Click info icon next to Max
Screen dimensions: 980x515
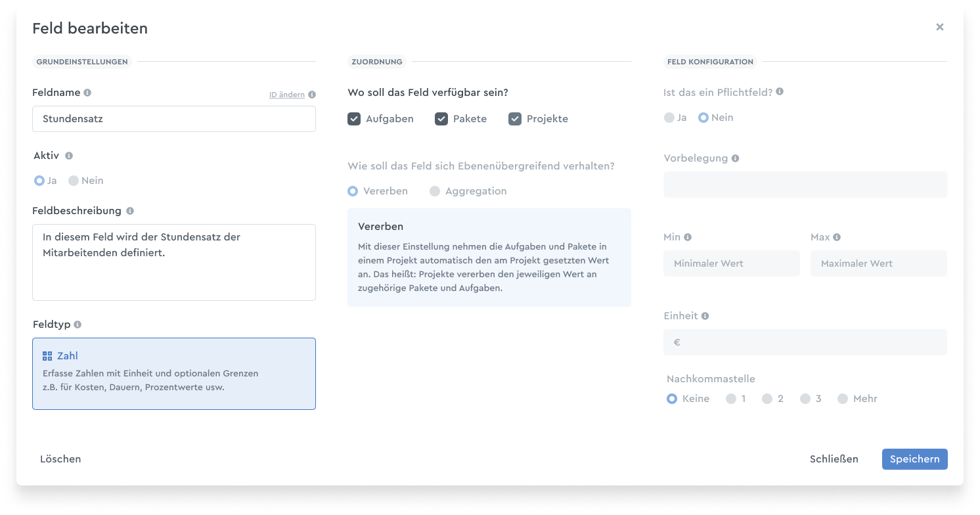coord(837,237)
